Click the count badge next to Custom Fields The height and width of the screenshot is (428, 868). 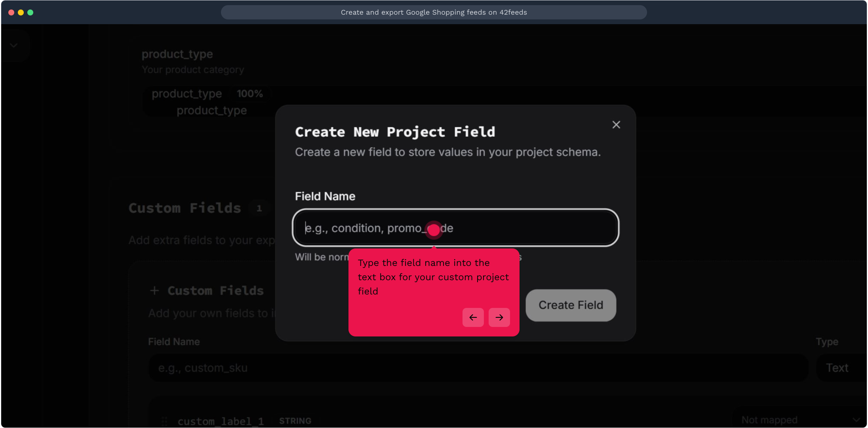click(259, 208)
